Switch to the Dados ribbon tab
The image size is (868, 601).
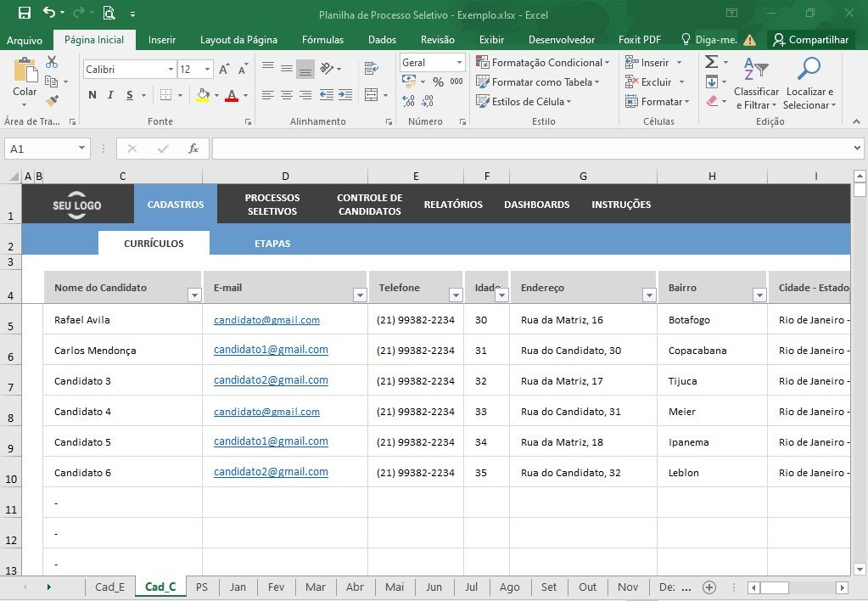[382, 40]
